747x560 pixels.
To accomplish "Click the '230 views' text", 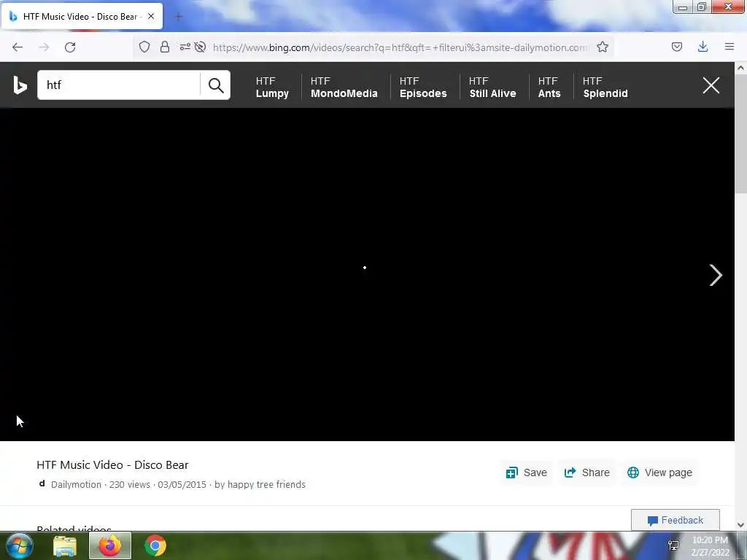I will click(130, 484).
